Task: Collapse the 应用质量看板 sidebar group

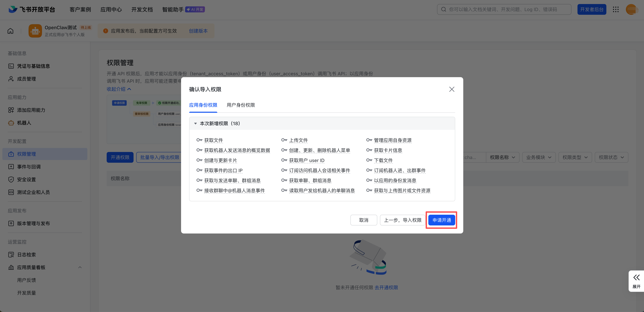Action: point(80,267)
